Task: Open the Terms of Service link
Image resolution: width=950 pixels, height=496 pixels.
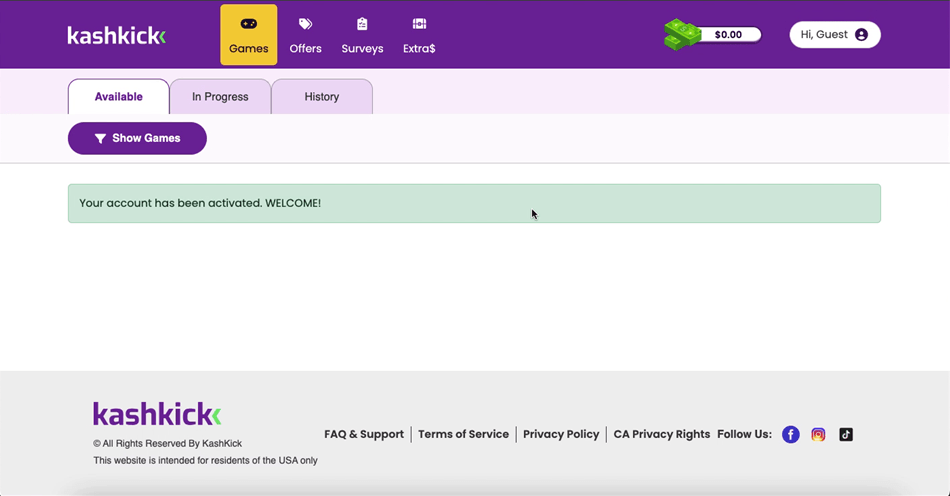Action: (x=463, y=434)
